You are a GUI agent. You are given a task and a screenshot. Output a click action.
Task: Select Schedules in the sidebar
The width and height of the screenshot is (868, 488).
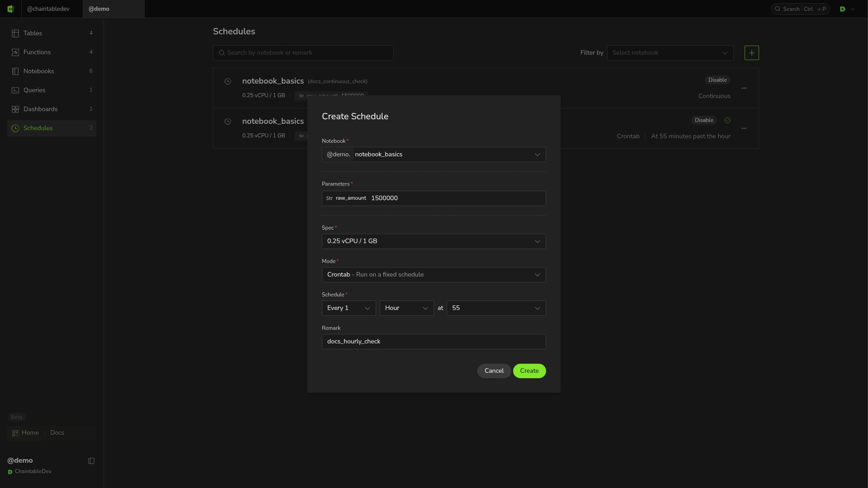pos(52,128)
